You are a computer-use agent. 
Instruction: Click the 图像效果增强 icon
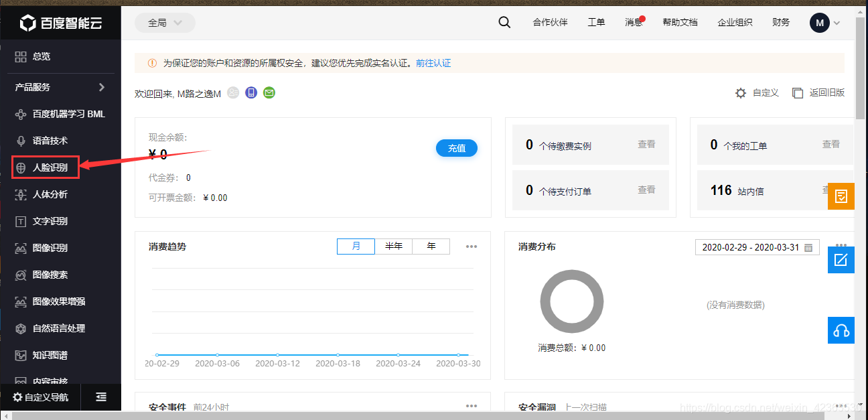pos(21,301)
